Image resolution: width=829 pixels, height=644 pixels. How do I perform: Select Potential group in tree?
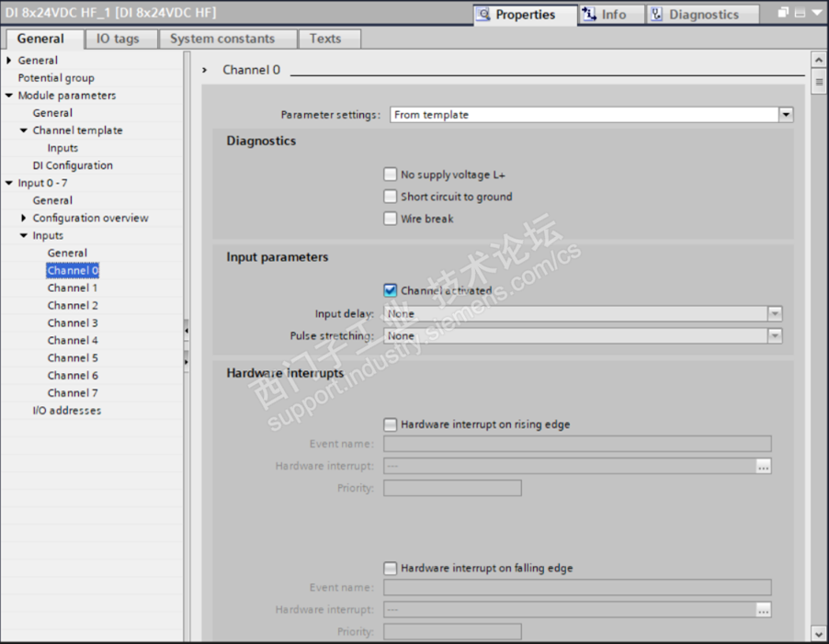tap(56, 78)
